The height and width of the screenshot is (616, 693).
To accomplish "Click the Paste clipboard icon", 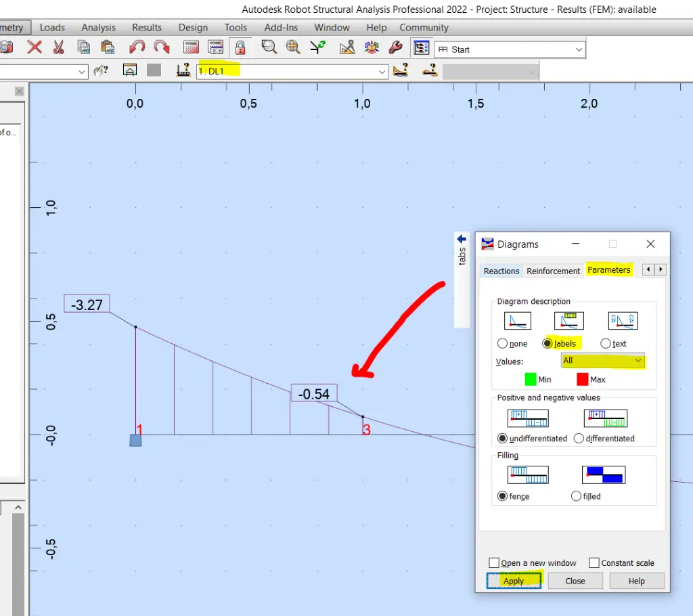I will tap(108, 47).
